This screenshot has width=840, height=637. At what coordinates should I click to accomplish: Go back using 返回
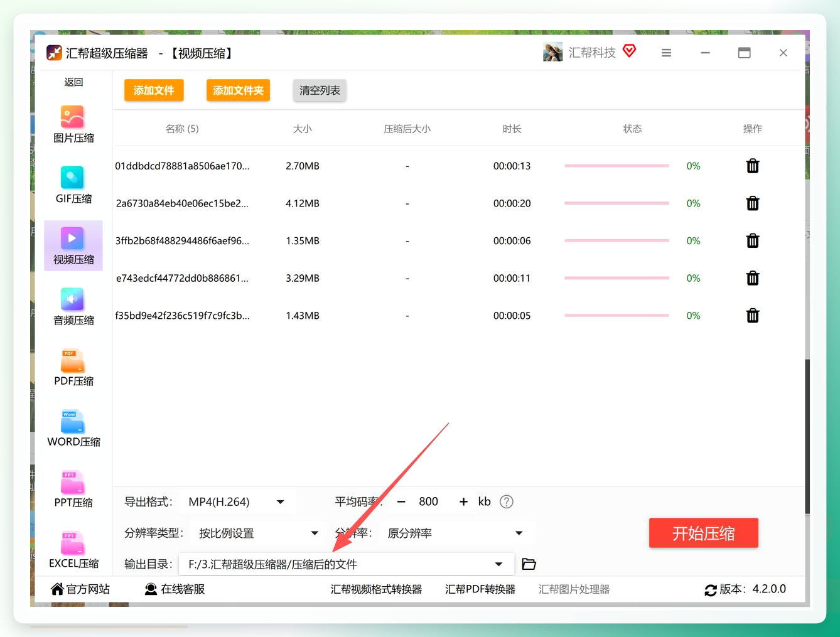click(73, 82)
